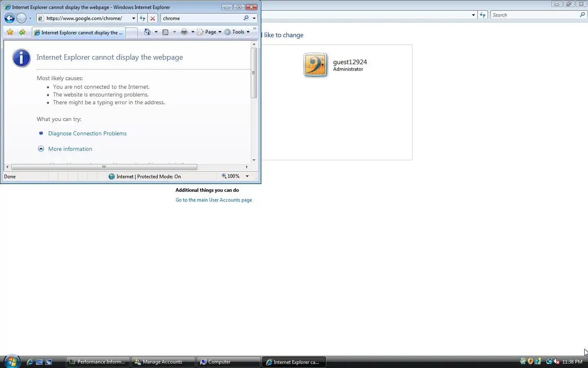588x368 pixels.
Task: Select the guest12924 Administrator account
Action: click(x=335, y=65)
